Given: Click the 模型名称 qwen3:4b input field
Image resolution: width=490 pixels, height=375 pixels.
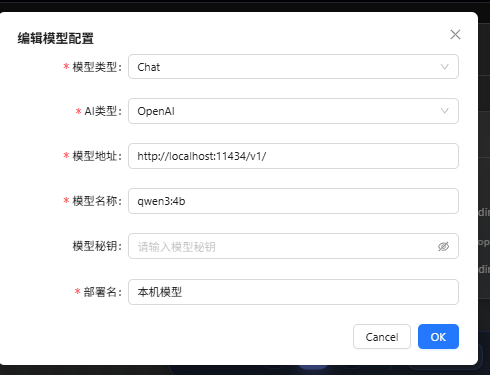Looking at the screenshot, I should [293, 201].
